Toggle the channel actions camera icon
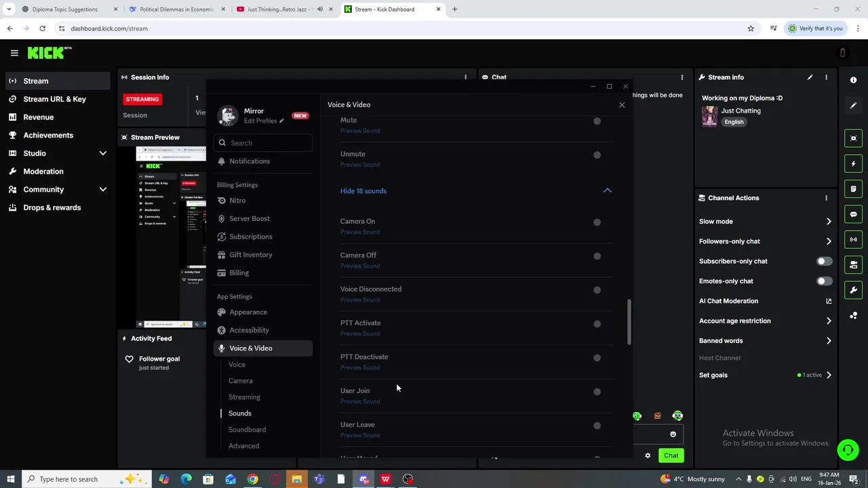The width and height of the screenshot is (868, 488). pos(853,265)
